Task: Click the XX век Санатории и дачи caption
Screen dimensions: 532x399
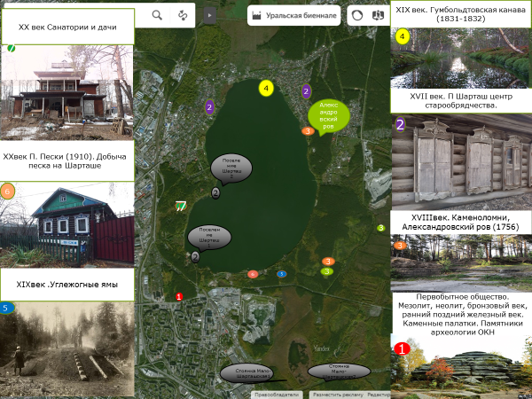Action: 67,27
